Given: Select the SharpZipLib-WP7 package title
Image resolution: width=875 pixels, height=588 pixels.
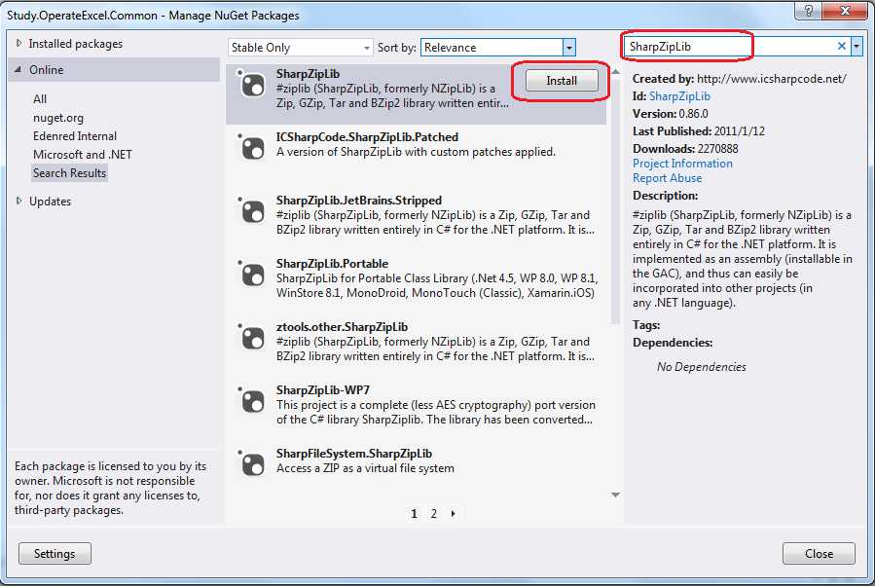Looking at the screenshot, I should tap(322, 389).
